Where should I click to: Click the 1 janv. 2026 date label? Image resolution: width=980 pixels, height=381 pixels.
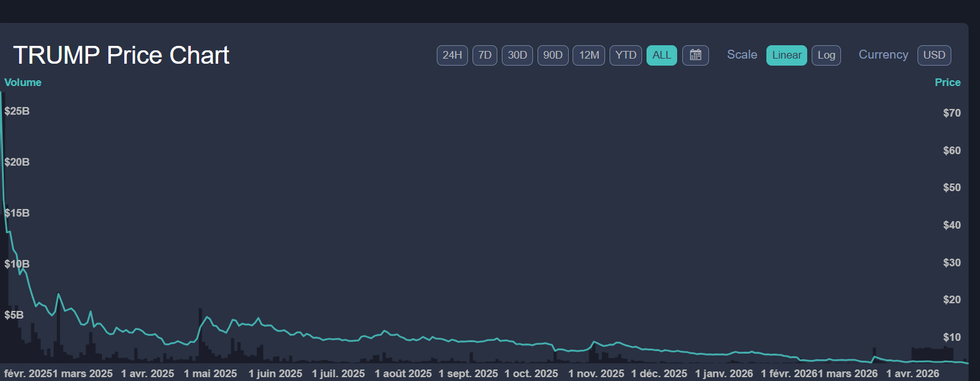724,373
